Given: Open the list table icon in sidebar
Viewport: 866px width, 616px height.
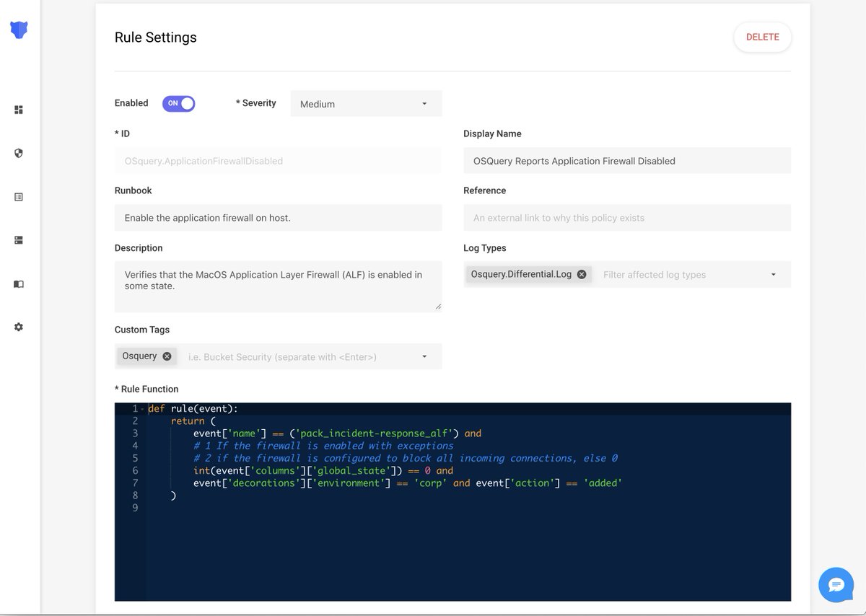Looking at the screenshot, I should tap(19, 197).
